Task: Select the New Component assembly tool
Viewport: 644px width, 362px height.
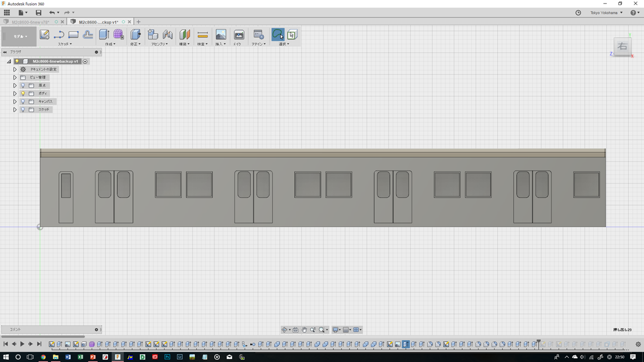Action: pyautogui.click(x=153, y=34)
